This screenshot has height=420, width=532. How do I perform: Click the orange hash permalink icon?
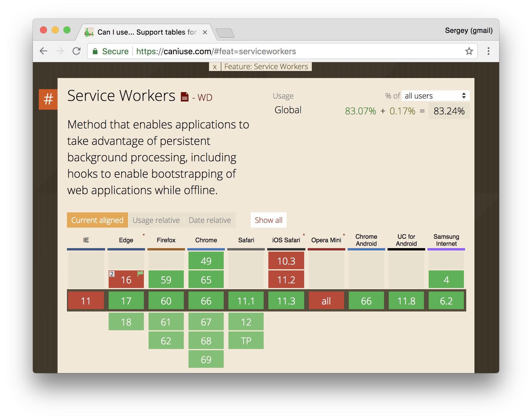pyautogui.click(x=48, y=99)
